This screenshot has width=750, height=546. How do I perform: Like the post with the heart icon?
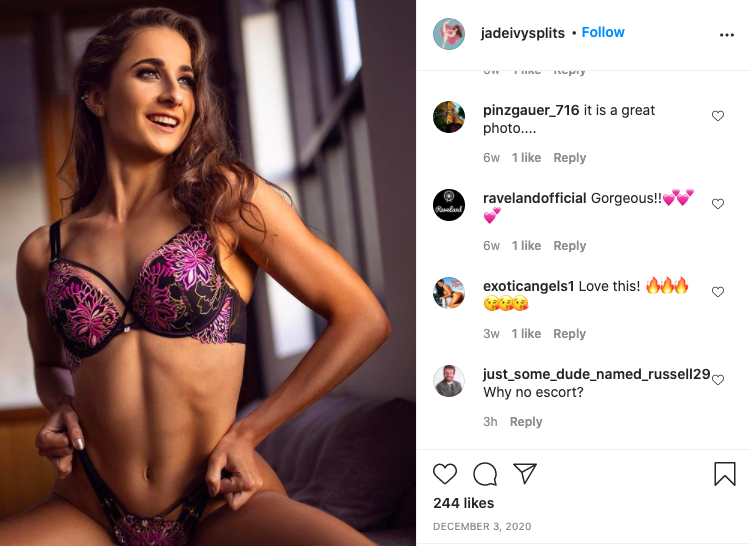445,474
